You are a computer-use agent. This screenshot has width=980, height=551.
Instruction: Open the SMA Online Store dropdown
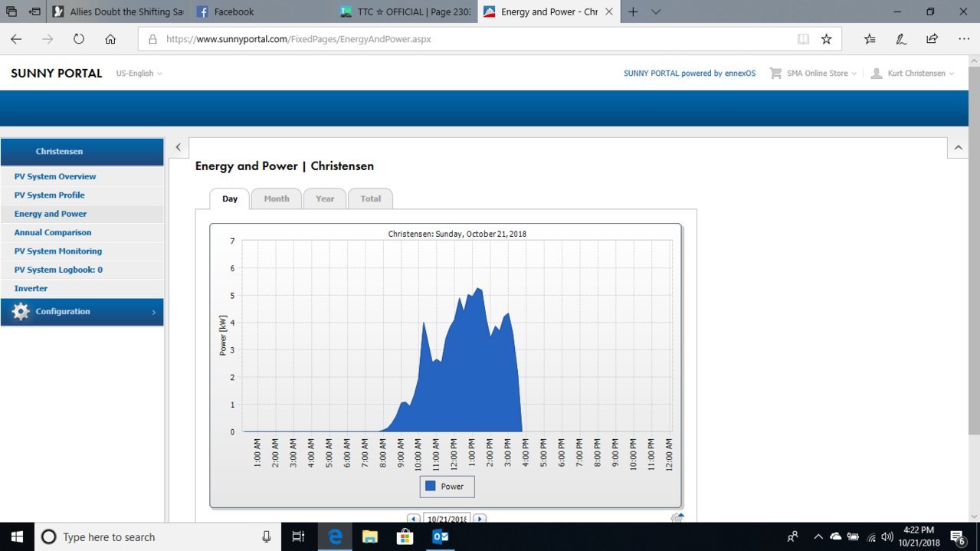813,74
